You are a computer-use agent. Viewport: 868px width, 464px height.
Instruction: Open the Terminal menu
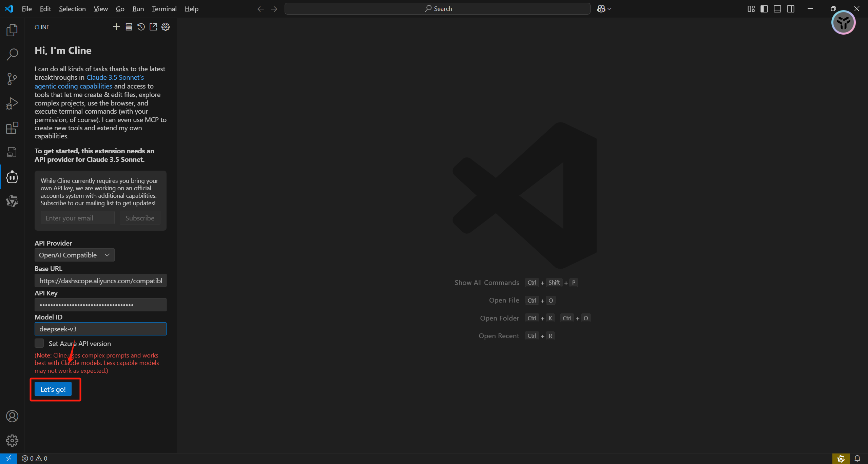click(x=164, y=9)
